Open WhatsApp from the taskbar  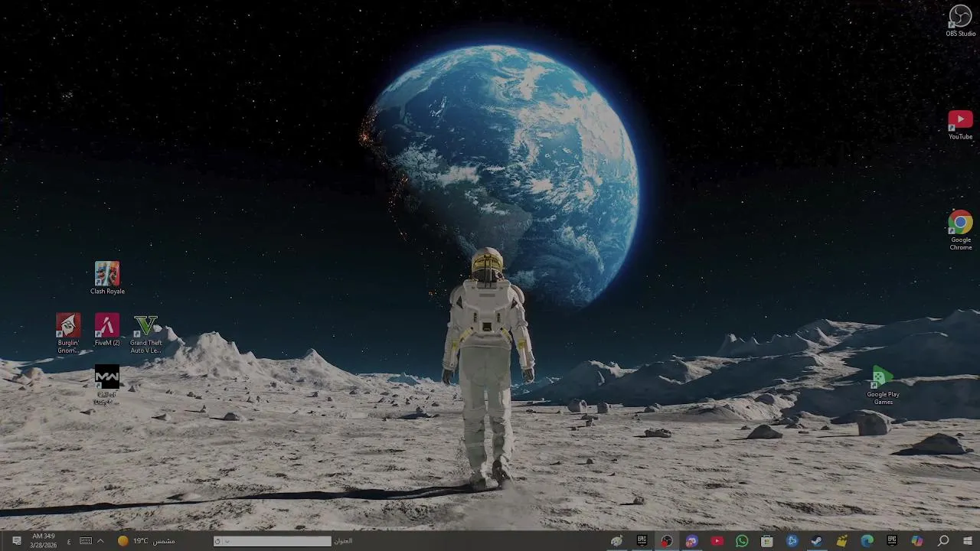pos(742,541)
